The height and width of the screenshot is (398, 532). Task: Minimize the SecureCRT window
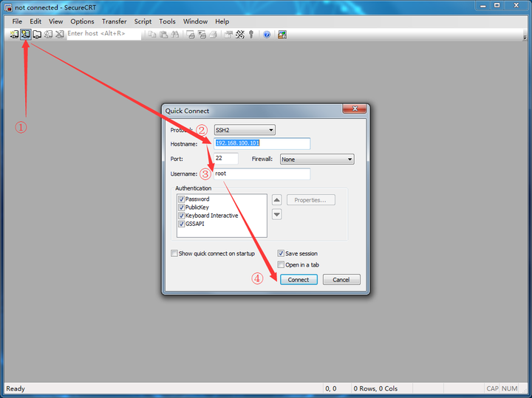[x=482, y=5]
